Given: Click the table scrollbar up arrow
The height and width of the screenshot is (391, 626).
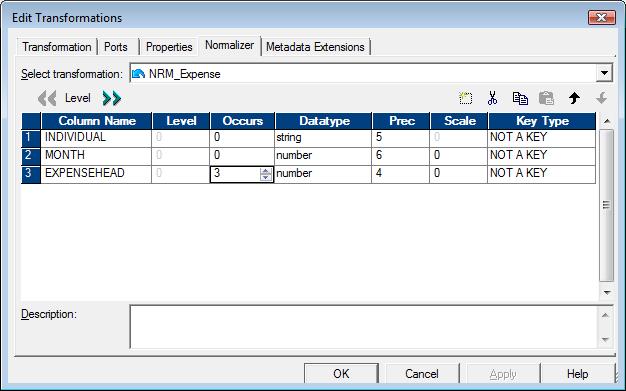Looking at the screenshot, I should tap(607, 121).
